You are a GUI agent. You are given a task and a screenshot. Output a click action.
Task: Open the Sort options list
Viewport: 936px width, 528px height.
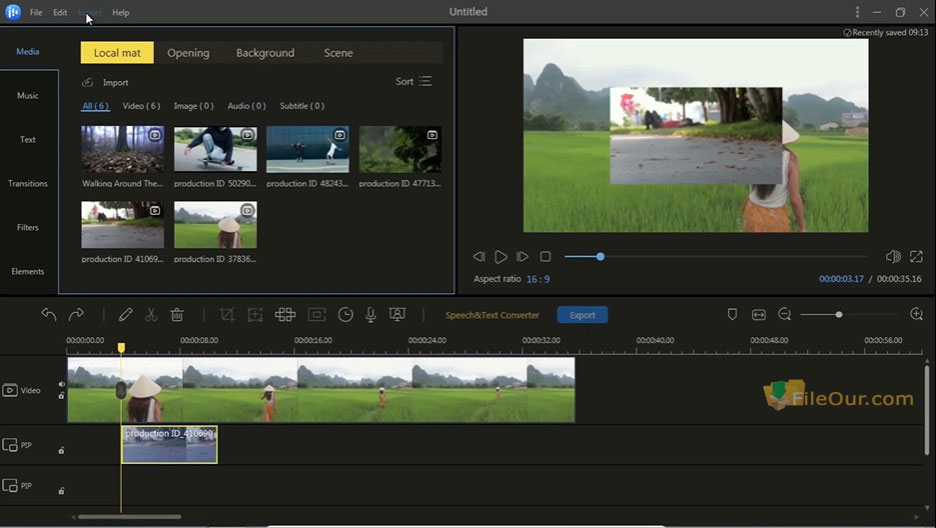click(414, 82)
